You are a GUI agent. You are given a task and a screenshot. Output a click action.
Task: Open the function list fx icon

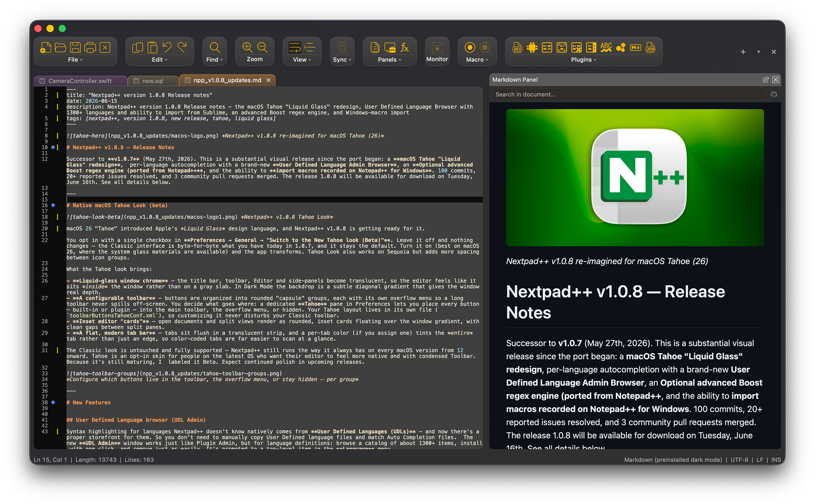tap(405, 48)
